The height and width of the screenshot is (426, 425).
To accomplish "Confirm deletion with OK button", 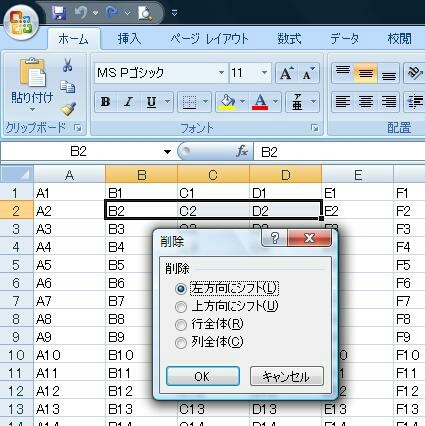I will (x=203, y=376).
